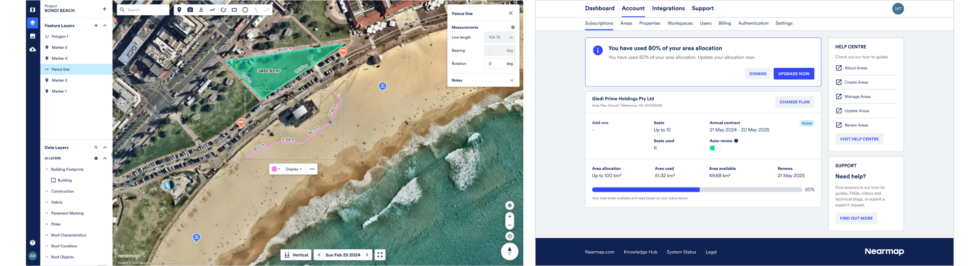This screenshot has width=980, height=266.
Task: Click the UPGRADE NOW button
Action: coord(793,74)
